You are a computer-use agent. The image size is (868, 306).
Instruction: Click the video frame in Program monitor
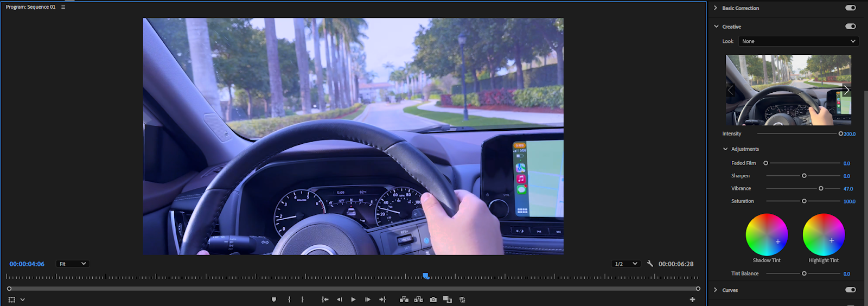[353, 136]
